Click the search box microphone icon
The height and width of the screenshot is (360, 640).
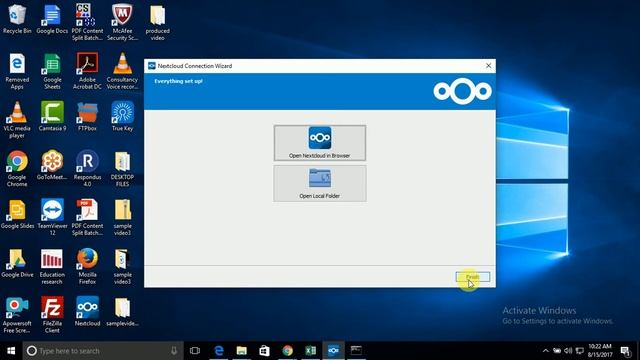tap(174, 351)
